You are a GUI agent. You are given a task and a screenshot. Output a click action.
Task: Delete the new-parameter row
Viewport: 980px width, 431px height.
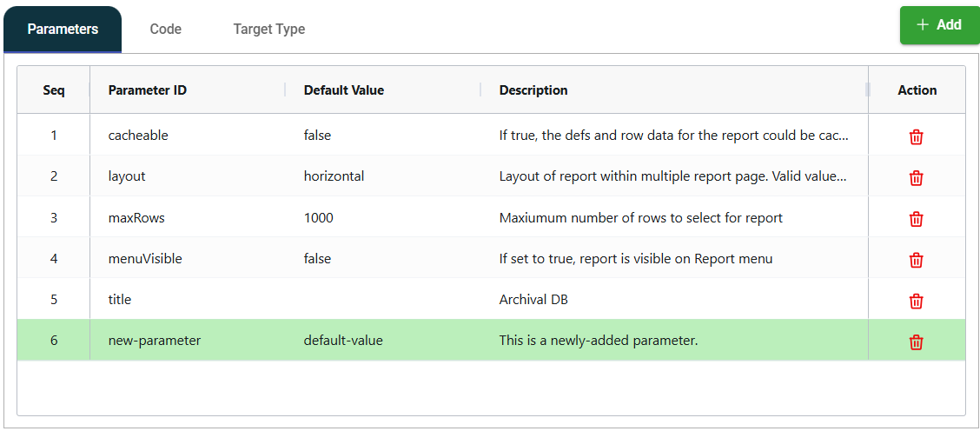(916, 341)
